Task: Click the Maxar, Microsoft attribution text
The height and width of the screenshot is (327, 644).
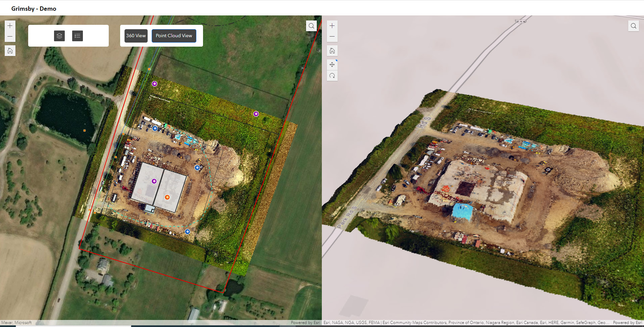Action: pos(16,322)
